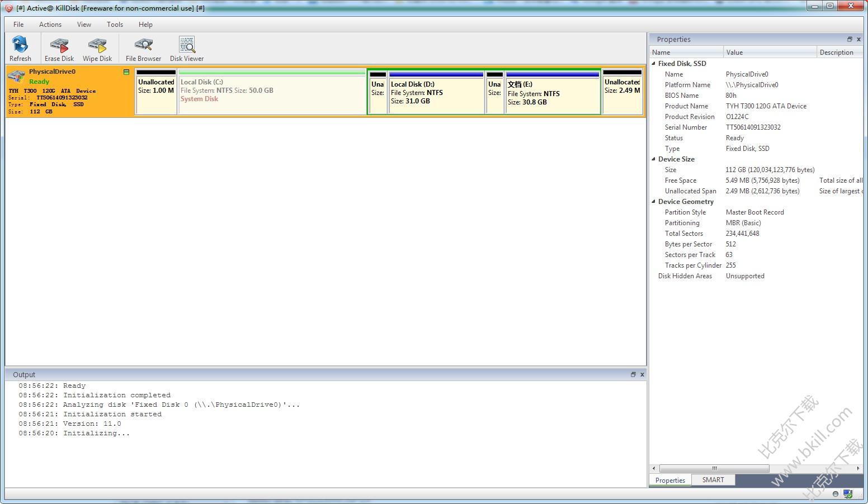This screenshot has height=504, width=868.
Task: Open the Tools menu
Action: point(115,25)
